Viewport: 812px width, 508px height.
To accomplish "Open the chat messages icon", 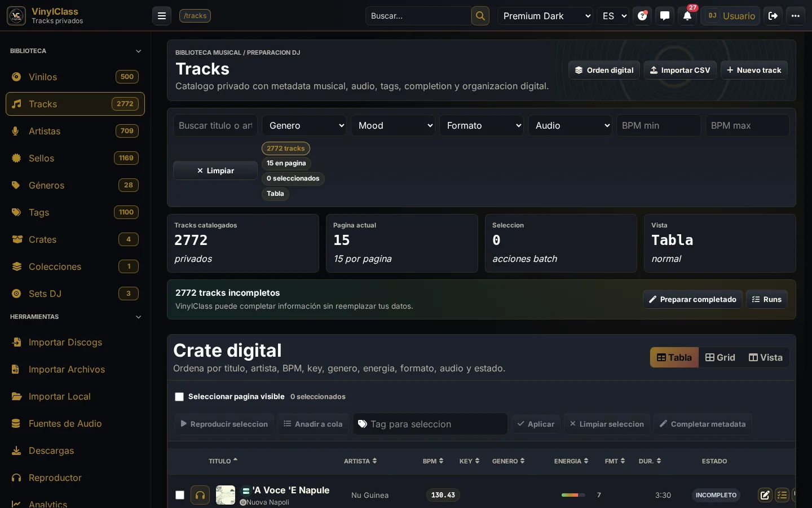I will (665, 16).
